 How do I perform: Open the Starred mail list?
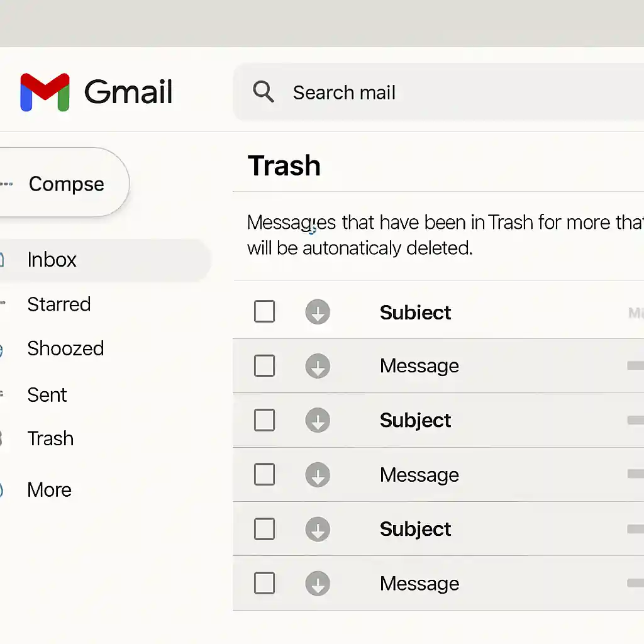point(58,304)
